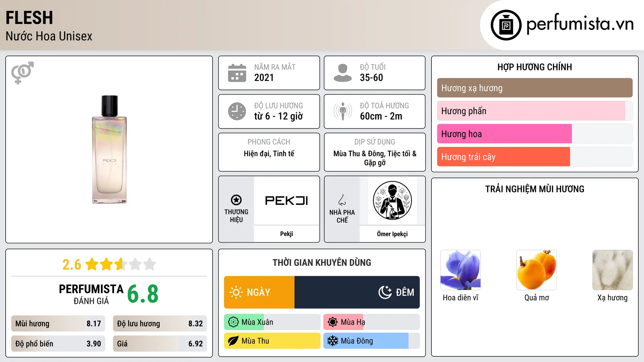Click the NHÀ PHA CHẾ label

point(342,216)
